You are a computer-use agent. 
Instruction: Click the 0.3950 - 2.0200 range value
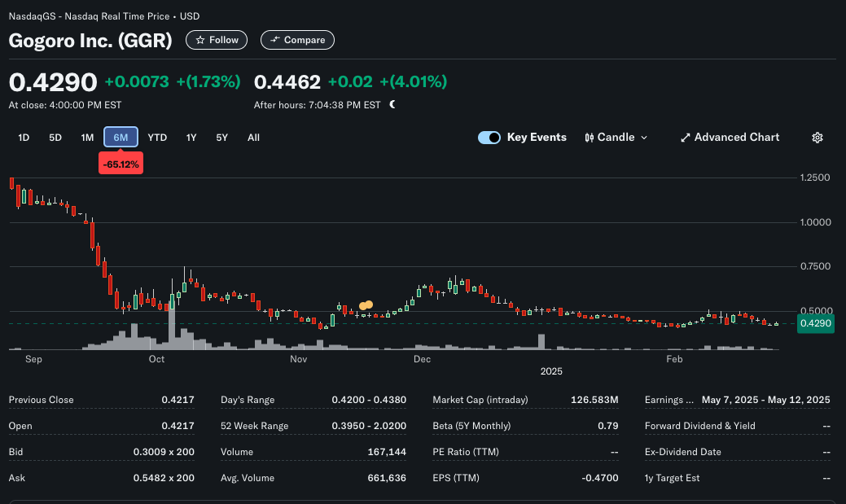(369, 426)
